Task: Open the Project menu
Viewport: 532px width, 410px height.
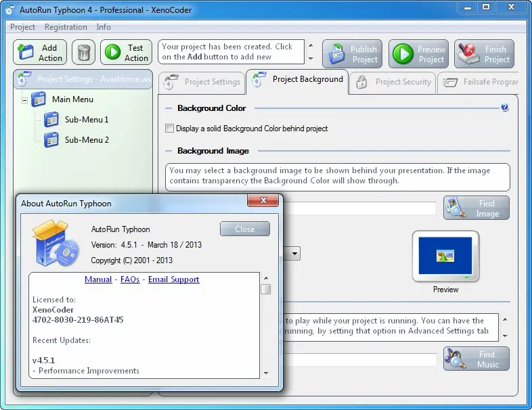Action: [22, 27]
